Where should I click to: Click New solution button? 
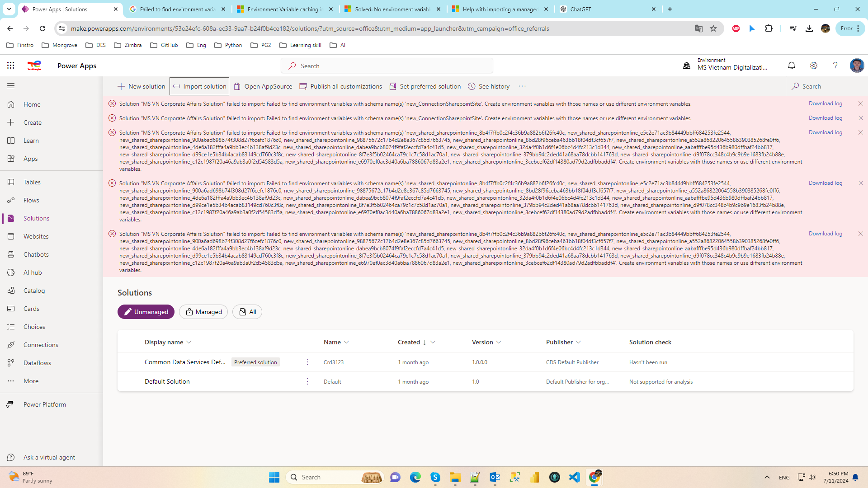pyautogui.click(x=141, y=86)
